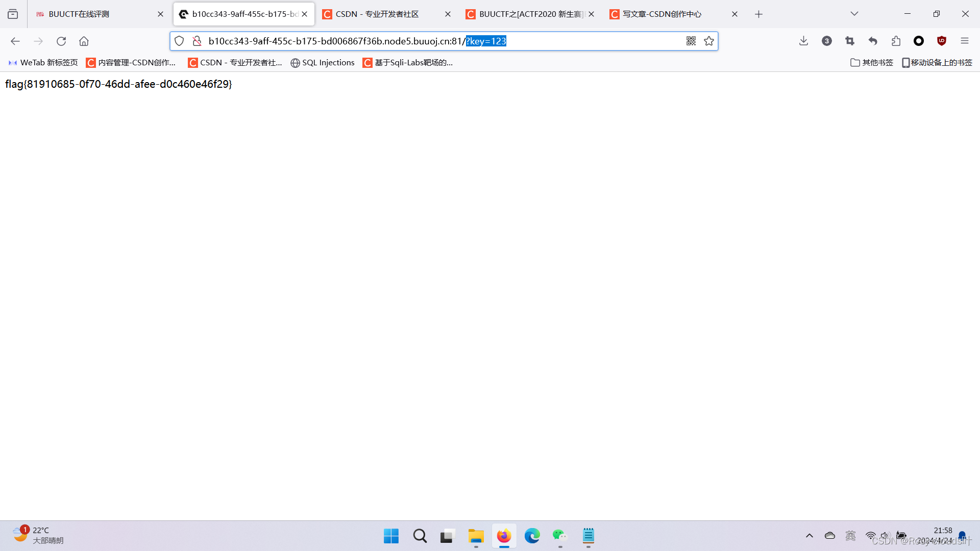This screenshot has width=980, height=551.
Task: Switch to the BUUCTF在线评测 tab
Action: [79, 14]
